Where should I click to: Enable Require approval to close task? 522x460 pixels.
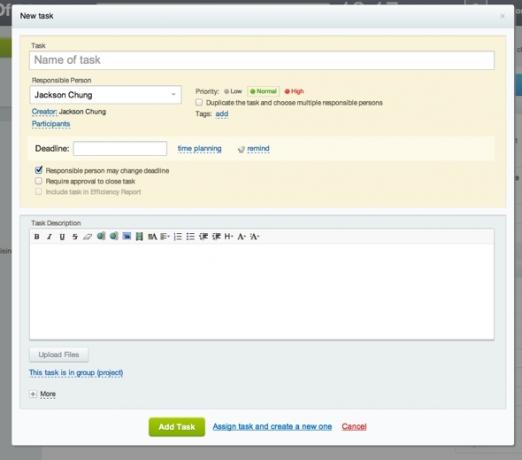point(39,181)
